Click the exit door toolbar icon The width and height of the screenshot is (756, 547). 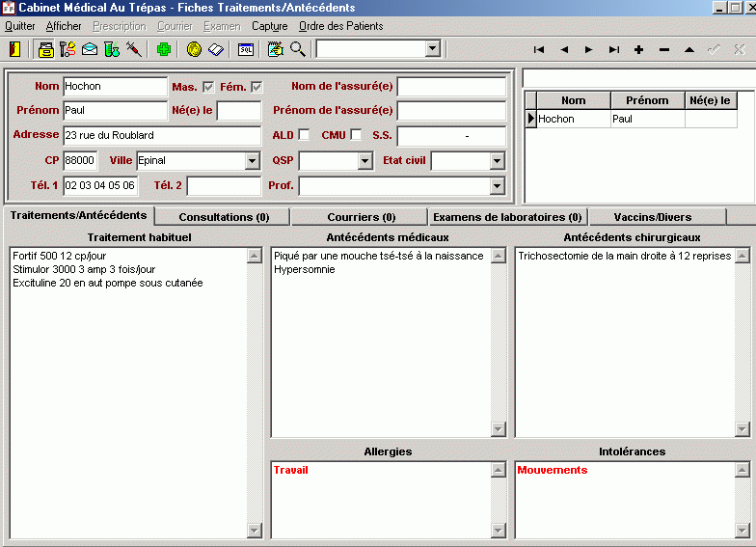coord(15,49)
